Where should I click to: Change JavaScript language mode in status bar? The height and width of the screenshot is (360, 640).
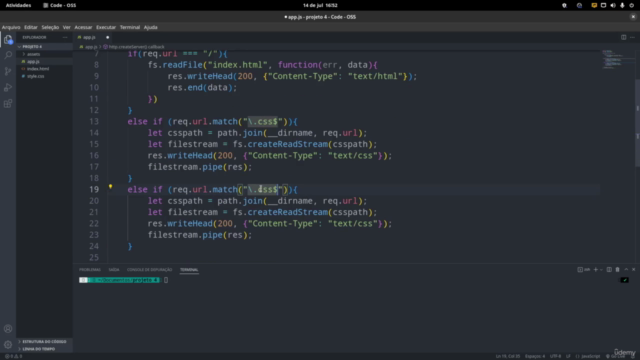pyautogui.click(x=588, y=356)
